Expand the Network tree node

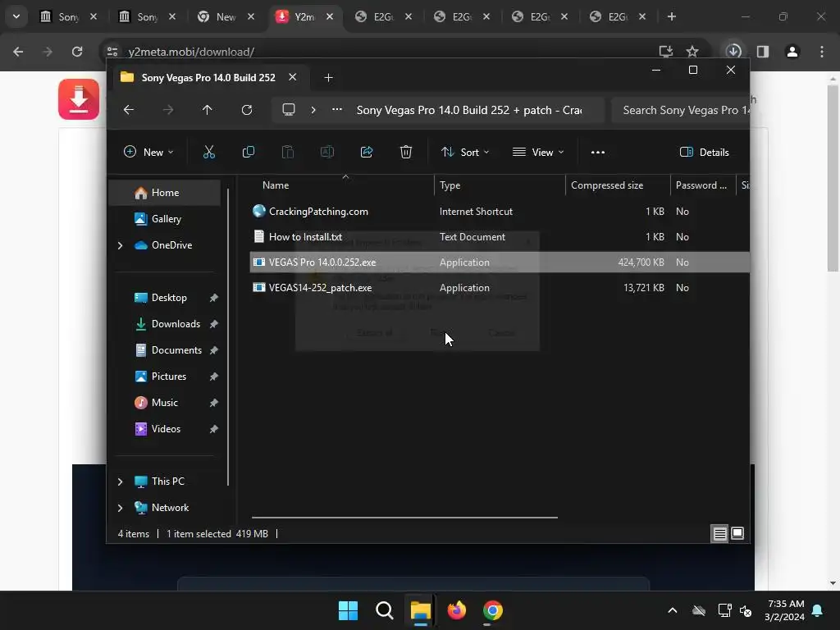[x=120, y=508]
